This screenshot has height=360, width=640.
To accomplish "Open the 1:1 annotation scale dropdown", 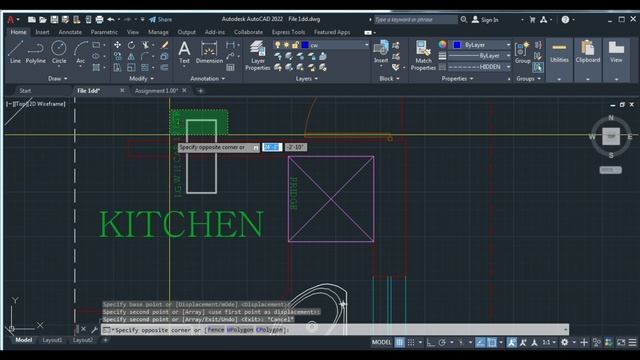I will click(x=549, y=342).
